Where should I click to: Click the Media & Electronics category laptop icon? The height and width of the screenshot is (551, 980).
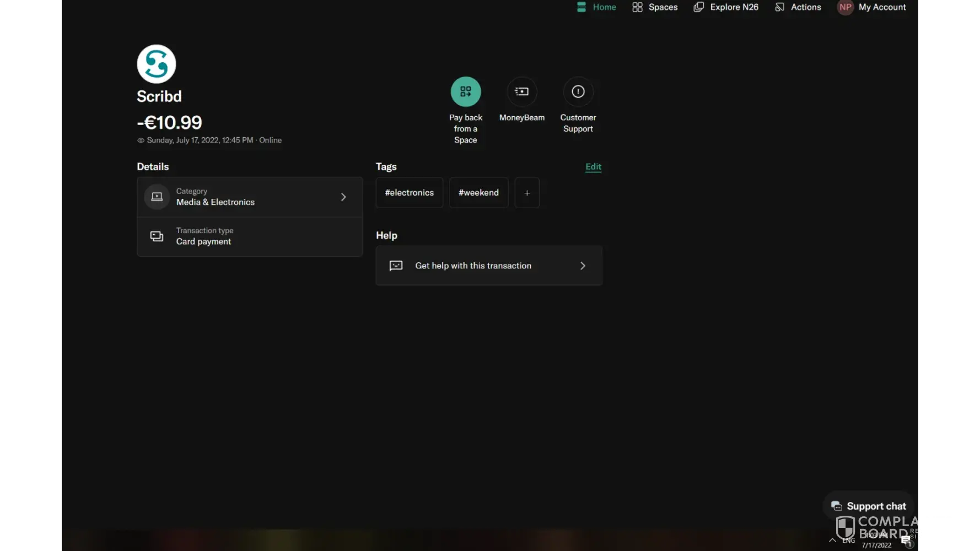[157, 197]
